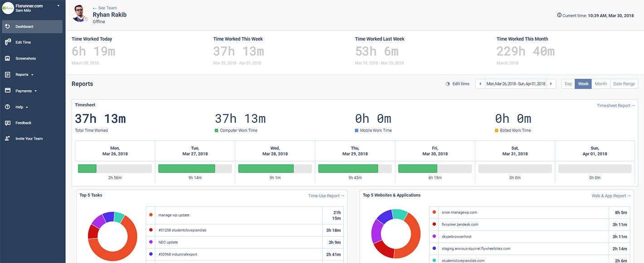This screenshot has width=644, height=263.
Task: Go to the previous week using left arrow
Action: tap(480, 84)
